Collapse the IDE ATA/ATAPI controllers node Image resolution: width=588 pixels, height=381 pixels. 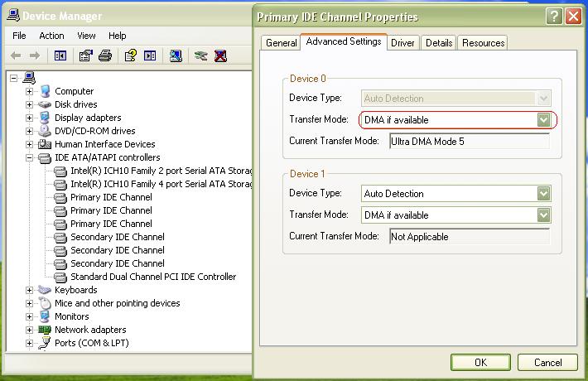click(x=30, y=157)
